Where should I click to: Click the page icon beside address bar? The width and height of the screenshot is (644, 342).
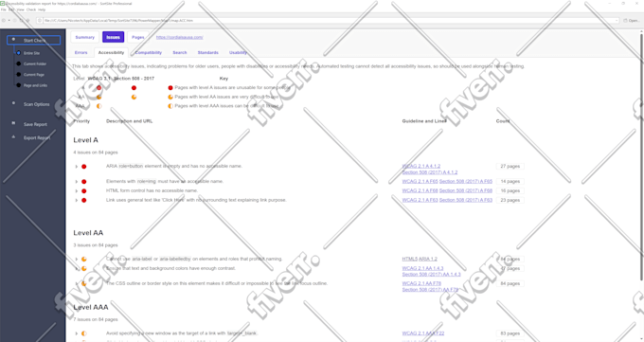point(40,20)
